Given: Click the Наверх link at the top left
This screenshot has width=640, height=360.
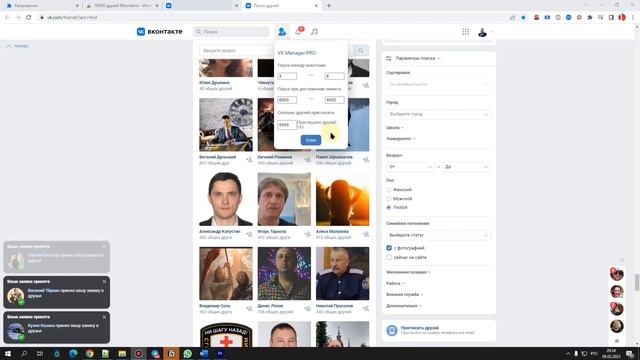Looking at the screenshot, I should click(18, 46).
